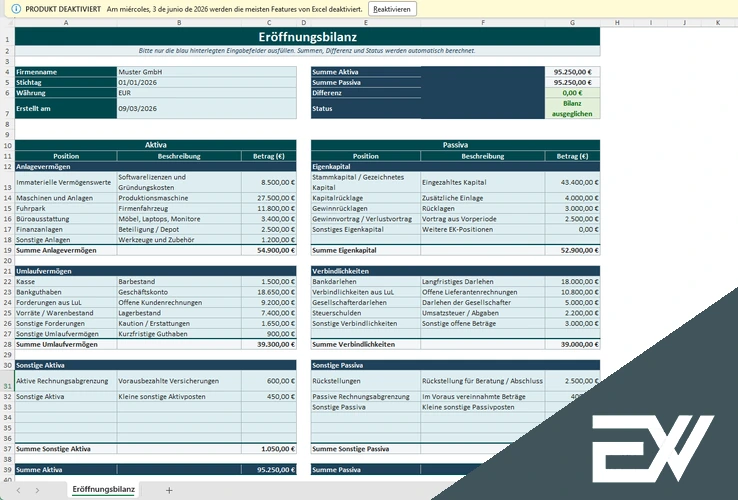Select Bankdarlehen amount 18.000,00 €
Screen dimensions: 738x500
pyautogui.click(x=572, y=282)
